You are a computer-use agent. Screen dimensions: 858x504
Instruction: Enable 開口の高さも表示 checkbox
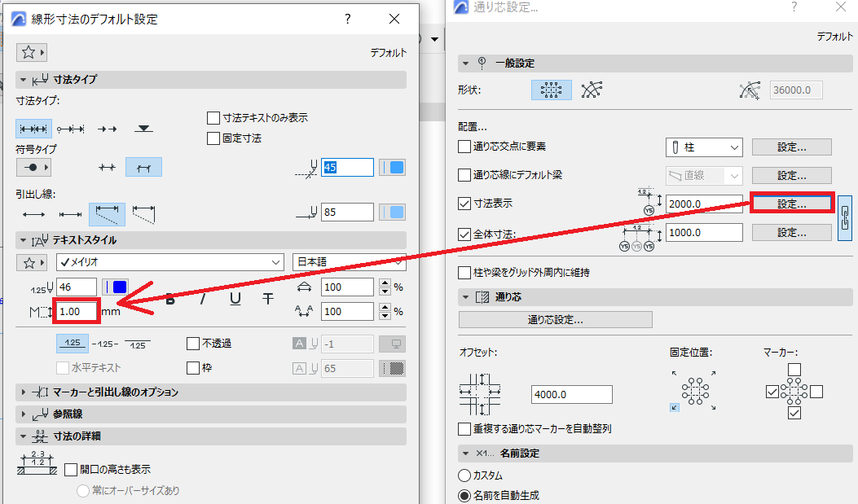coord(71,470)
